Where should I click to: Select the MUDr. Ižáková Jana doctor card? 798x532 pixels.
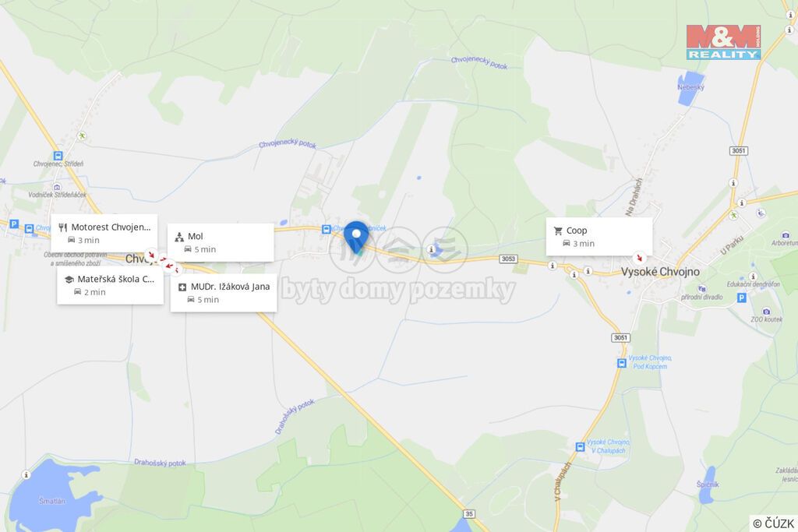tap(224, 292)
